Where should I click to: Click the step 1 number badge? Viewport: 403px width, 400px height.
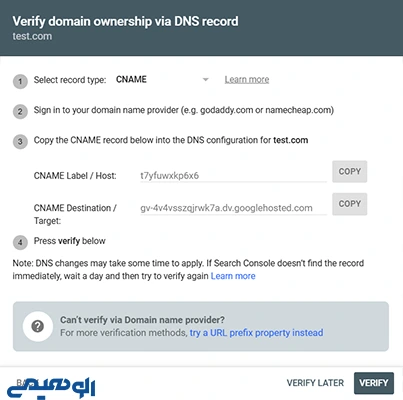[x=20, y=81]
